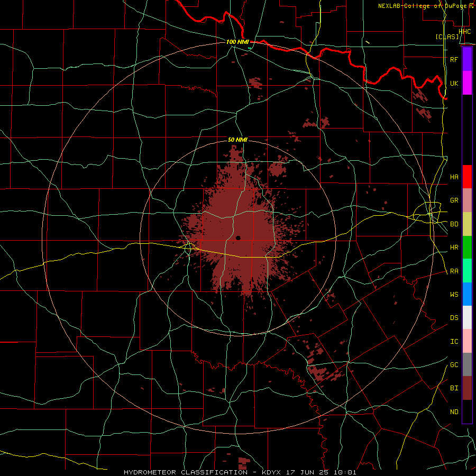Click the purple RF color swatch in legend
476x476 pixels.
467,59
